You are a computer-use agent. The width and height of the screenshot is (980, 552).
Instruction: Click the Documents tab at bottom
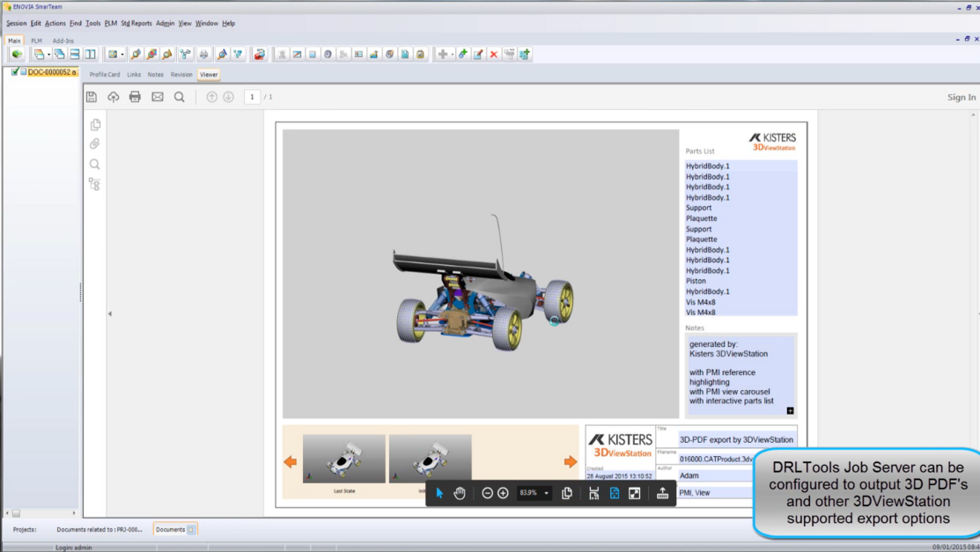[175, 529]
